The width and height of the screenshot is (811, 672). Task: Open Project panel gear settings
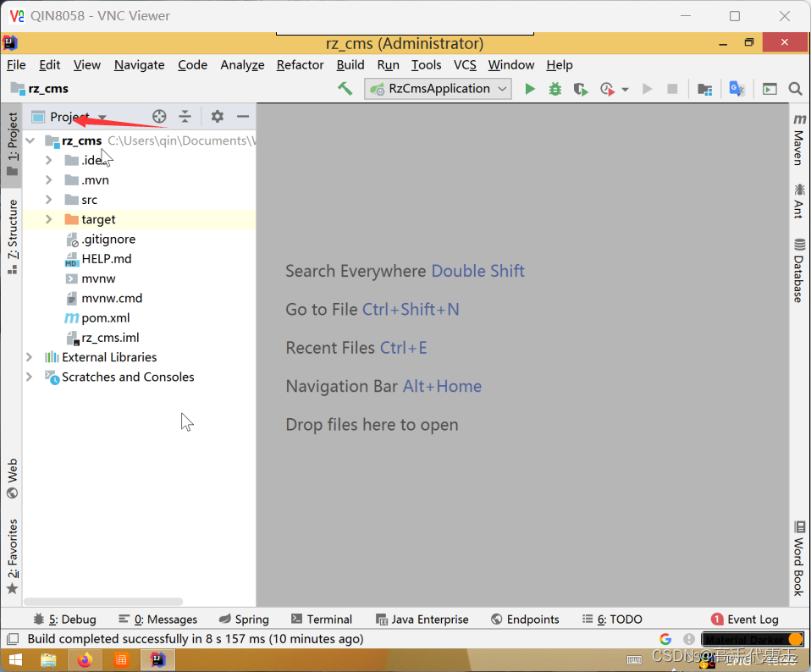[x=218, y=117]
